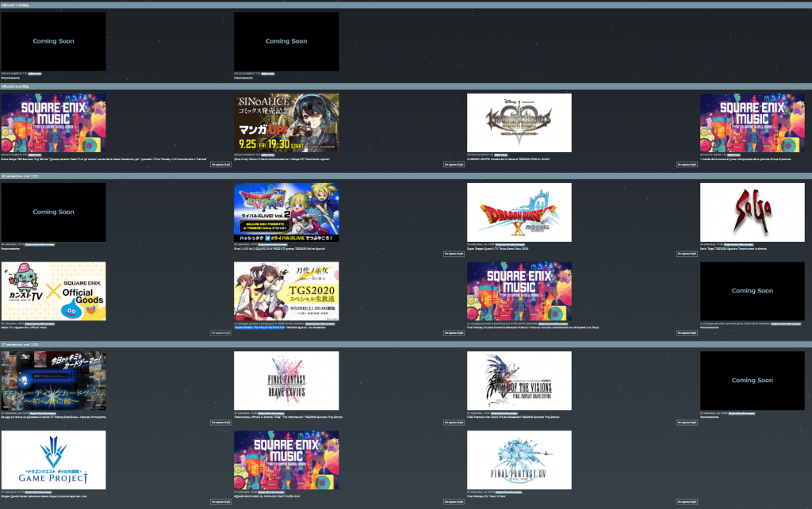Open the FF Trading Card Game thumbnail

click(x=53, y=381)
